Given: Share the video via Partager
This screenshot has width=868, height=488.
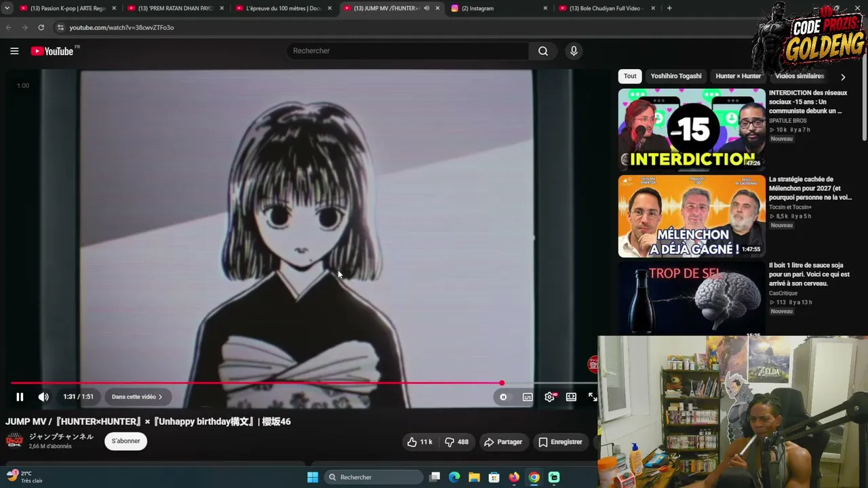Looking at the screenshot, I should (x=502, y=442).
